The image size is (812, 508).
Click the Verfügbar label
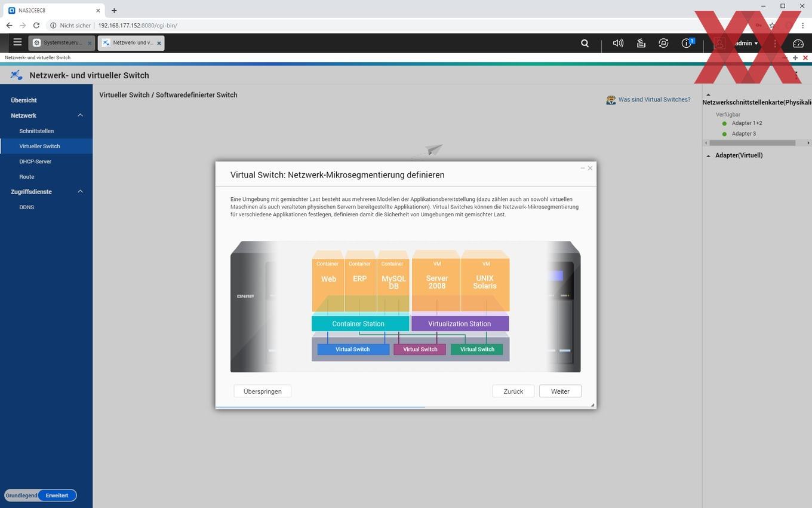pos(728,114)
